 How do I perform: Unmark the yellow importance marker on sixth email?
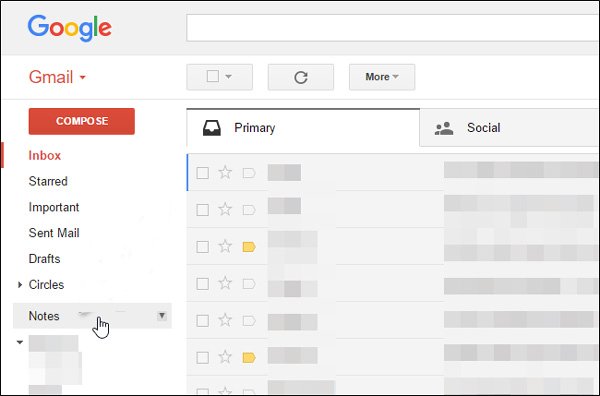coord(249,358)
